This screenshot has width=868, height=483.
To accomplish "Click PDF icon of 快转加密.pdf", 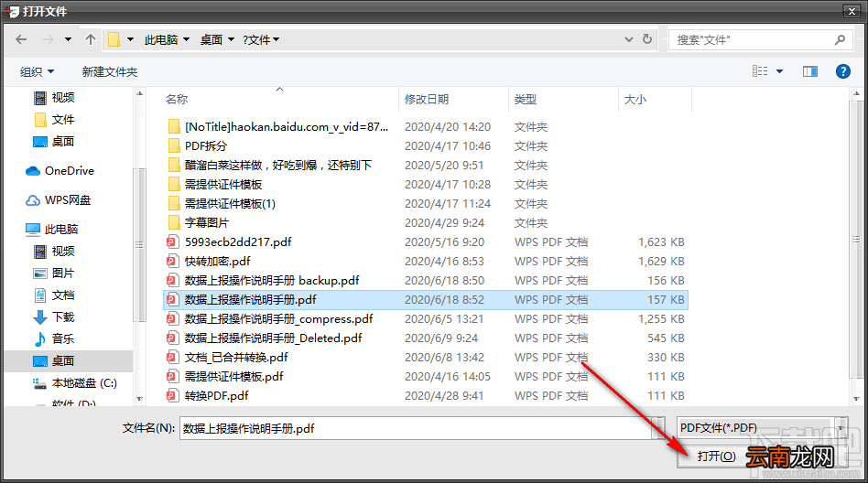I will [173, 261].
